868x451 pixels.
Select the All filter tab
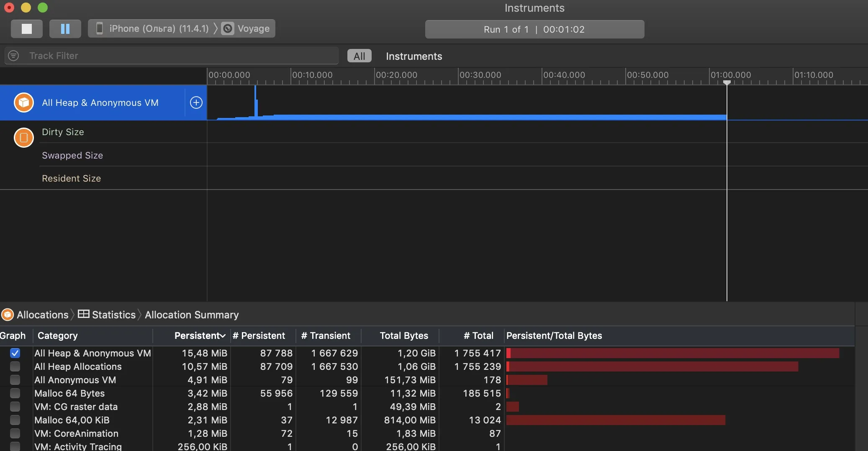coord(360,56)
